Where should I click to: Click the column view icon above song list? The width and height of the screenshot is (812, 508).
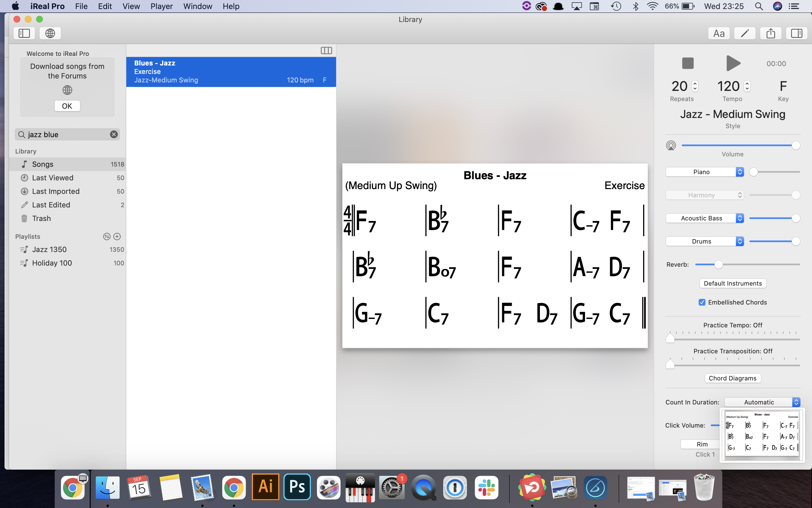(x=326, y=51)
